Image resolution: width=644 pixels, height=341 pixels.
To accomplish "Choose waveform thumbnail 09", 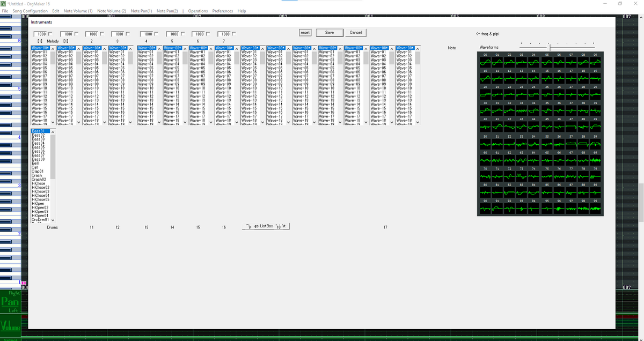I will (596, 61).
